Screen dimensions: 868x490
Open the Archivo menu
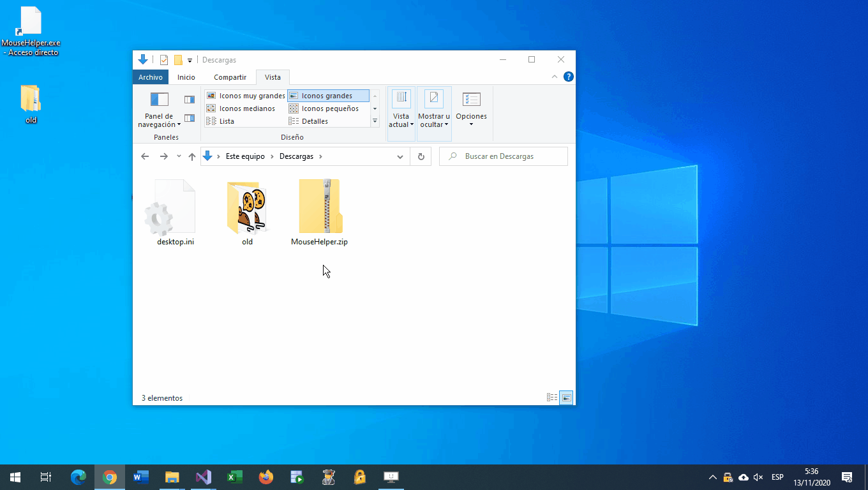click(x=151, y=77)
